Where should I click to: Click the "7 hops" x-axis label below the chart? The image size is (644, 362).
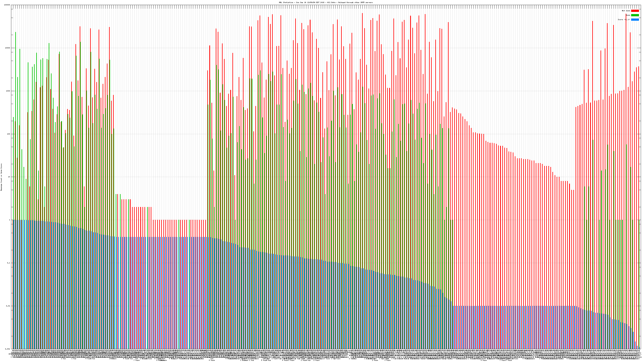136,360
